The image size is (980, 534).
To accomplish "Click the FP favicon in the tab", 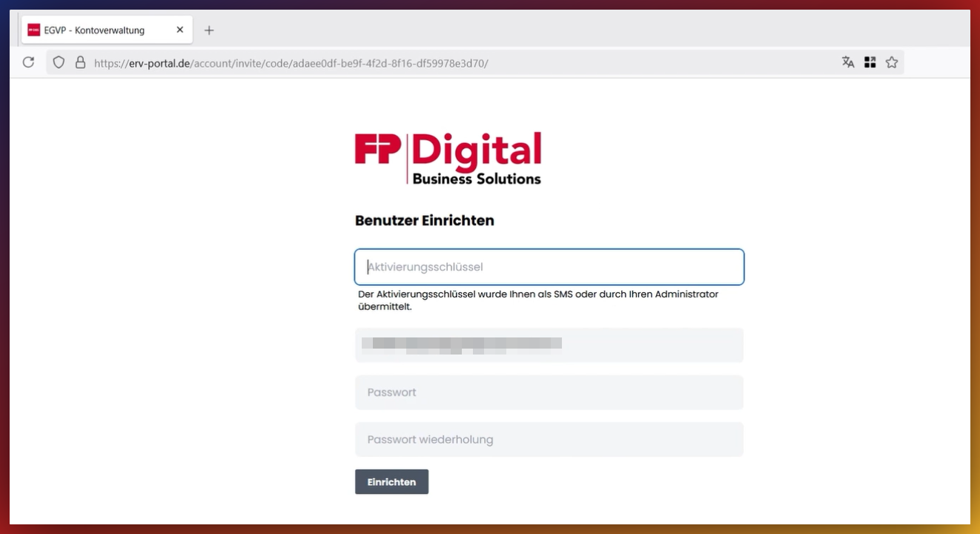I will point(33,30).
